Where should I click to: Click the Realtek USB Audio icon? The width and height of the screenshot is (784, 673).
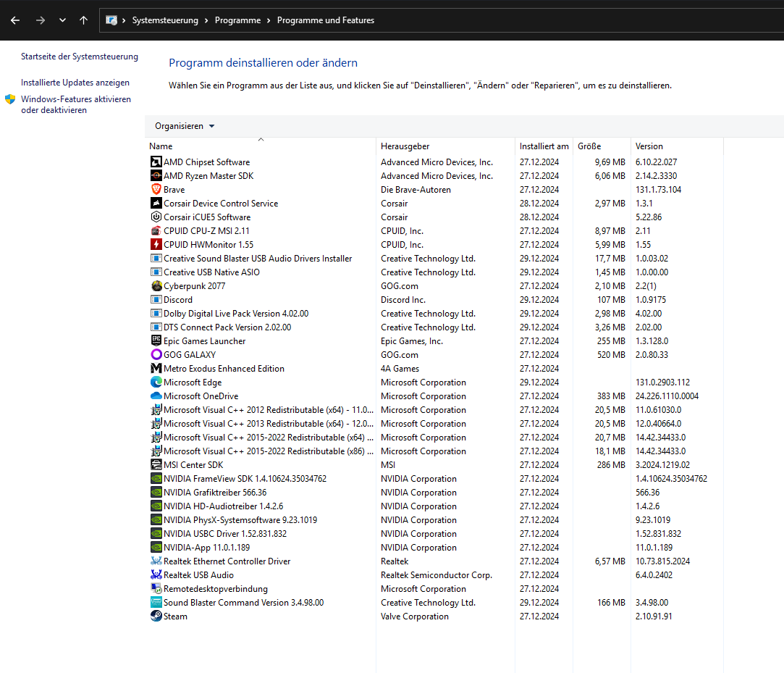point(156,575)
